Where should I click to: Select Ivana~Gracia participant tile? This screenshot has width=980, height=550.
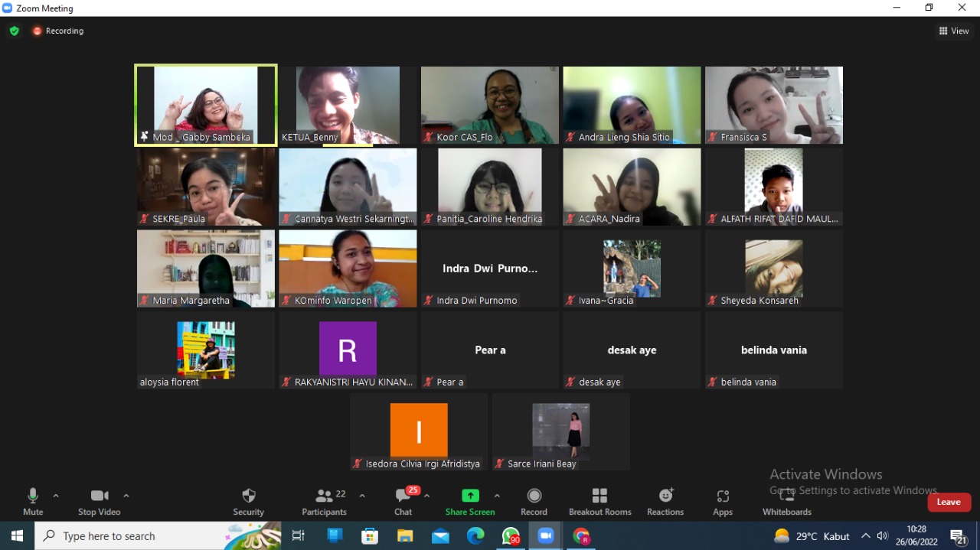(x=632, y=268)
